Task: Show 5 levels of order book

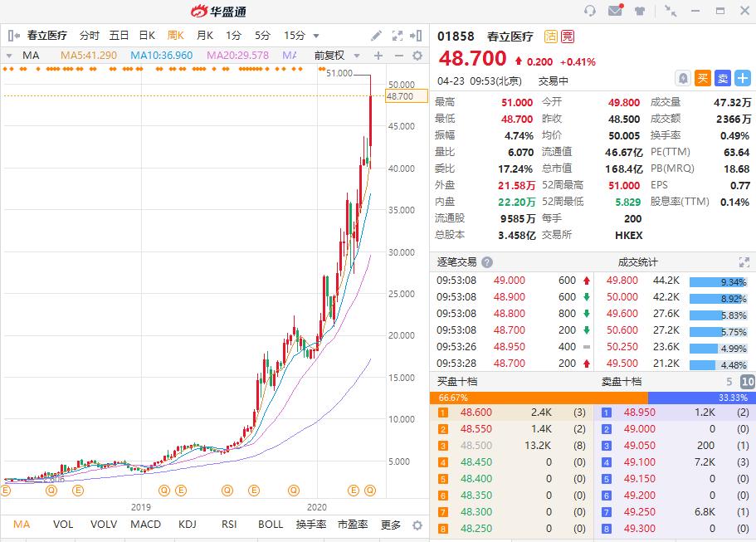Action: [729, 382]
